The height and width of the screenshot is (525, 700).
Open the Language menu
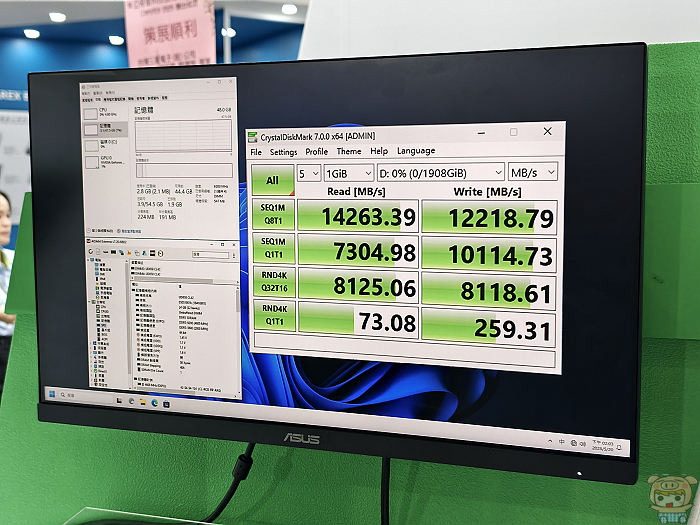(416, 151)
